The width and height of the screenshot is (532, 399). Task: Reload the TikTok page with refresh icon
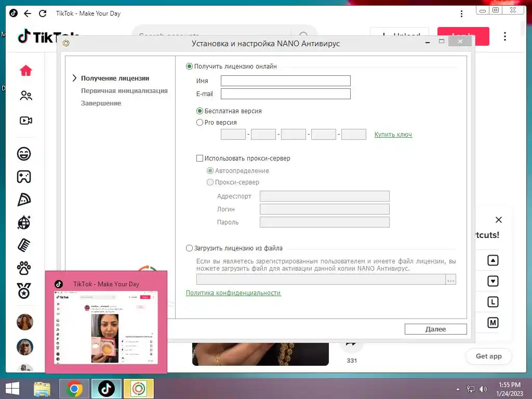click(43, 13)
